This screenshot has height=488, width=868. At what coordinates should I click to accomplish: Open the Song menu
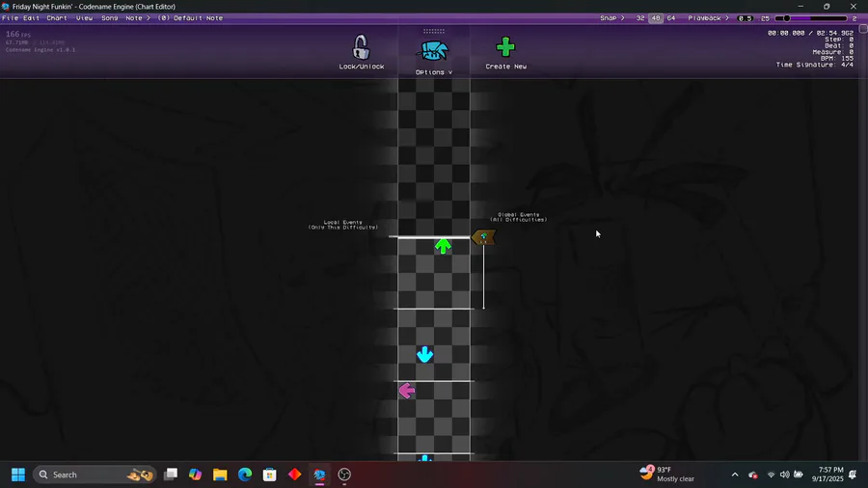[110, 18]
